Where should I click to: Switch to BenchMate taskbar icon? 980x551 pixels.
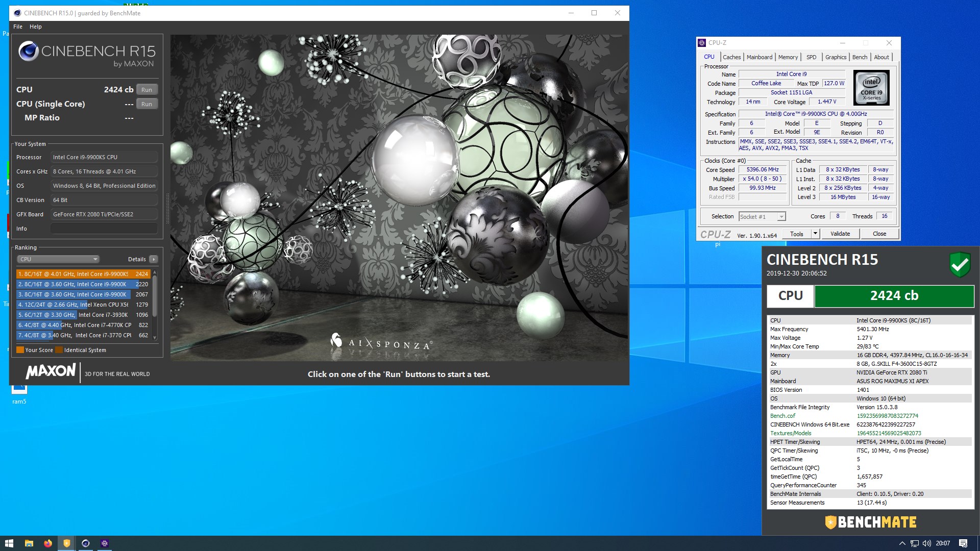point(66,543)
